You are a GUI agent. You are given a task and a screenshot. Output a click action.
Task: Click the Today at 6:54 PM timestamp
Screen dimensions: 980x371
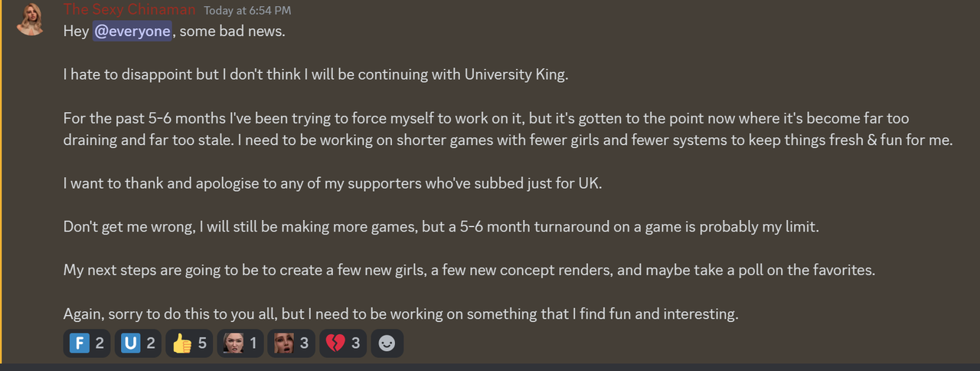tap(247, 11)
